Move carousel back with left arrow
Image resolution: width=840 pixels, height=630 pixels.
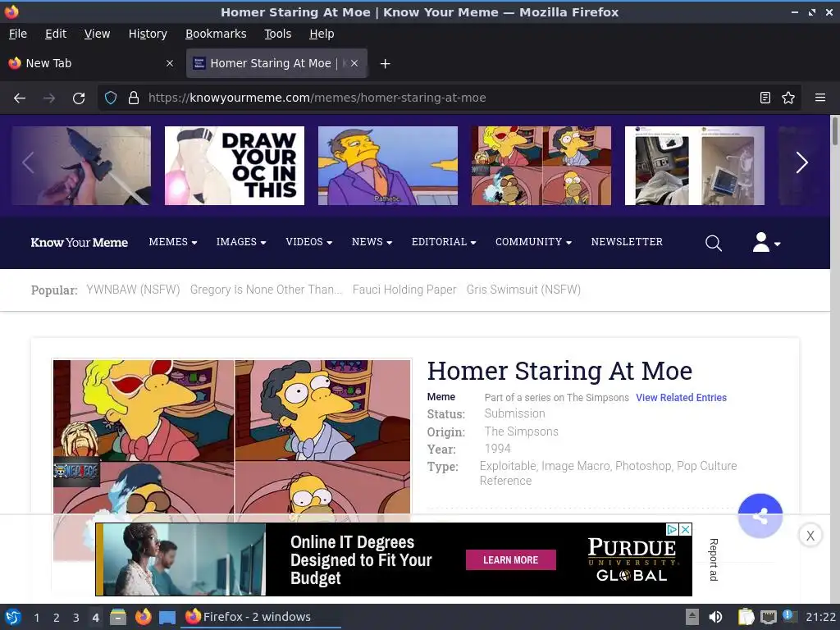[x=29, y=163]
